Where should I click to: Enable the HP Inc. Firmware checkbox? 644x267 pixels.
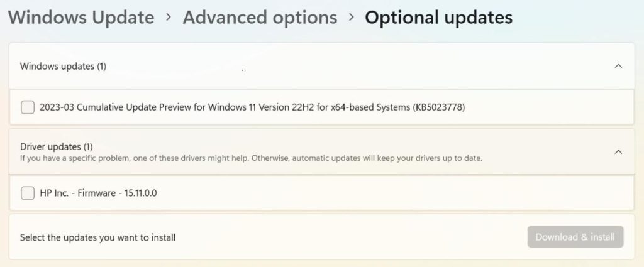(28, 193)
